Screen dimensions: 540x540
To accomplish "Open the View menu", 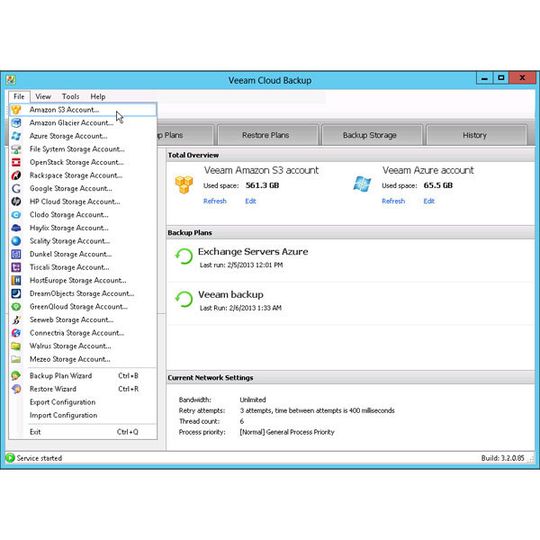I will (43, 97).
